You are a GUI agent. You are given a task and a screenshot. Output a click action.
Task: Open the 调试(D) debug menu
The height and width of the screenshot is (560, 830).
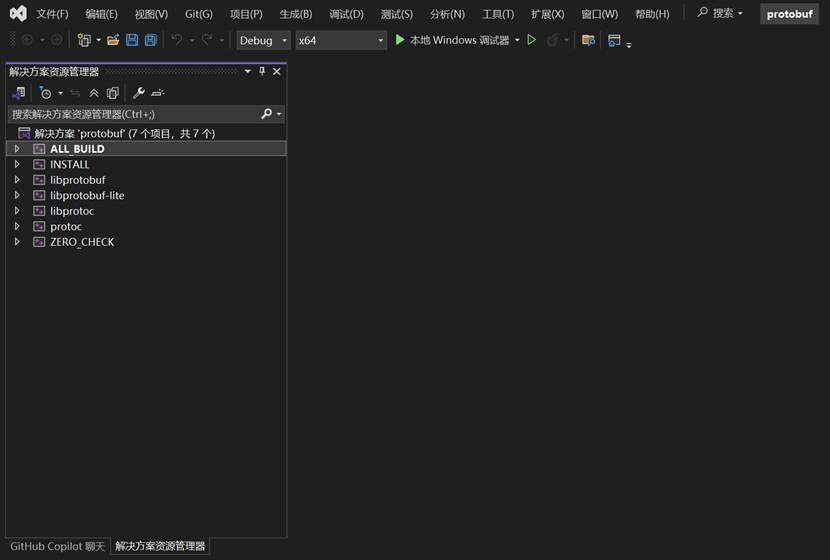346,14
